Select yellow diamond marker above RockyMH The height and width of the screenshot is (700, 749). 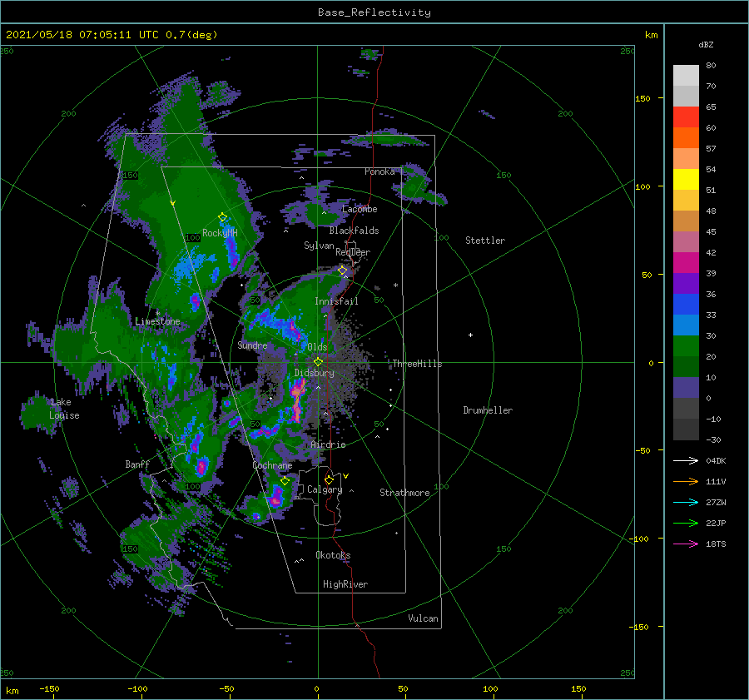coord(222,217)
